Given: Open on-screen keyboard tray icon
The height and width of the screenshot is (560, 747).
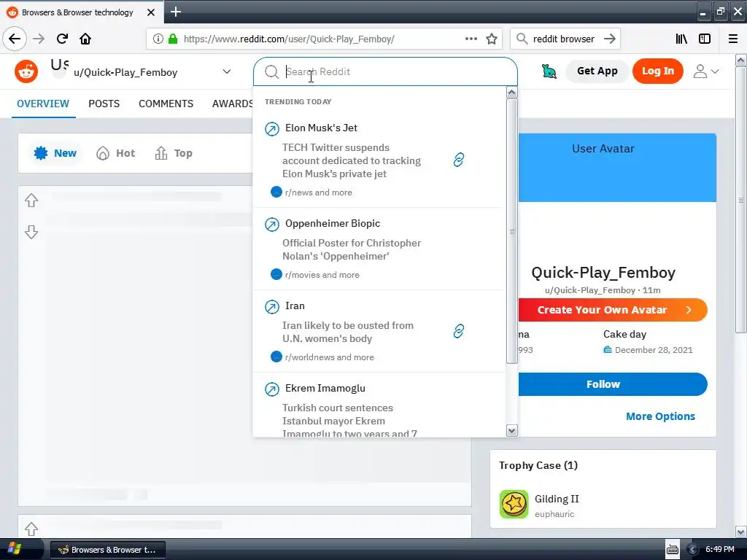Looking at the screenshot, I should 673,550.
